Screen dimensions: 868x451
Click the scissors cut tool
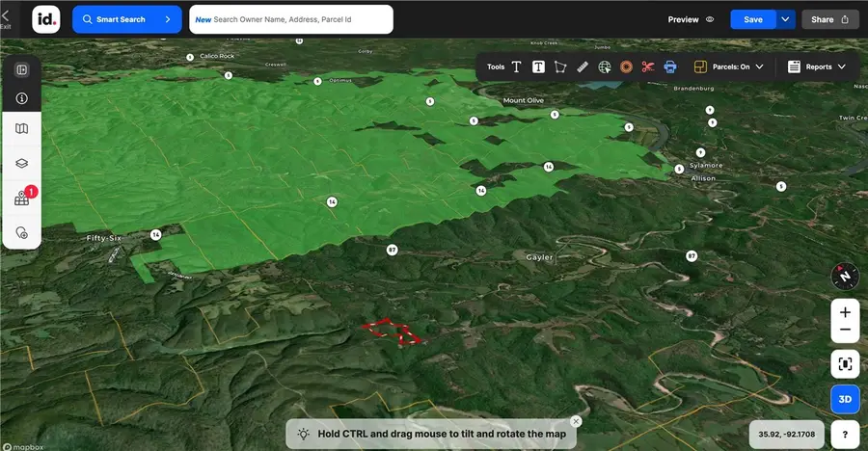pos(648,67)
